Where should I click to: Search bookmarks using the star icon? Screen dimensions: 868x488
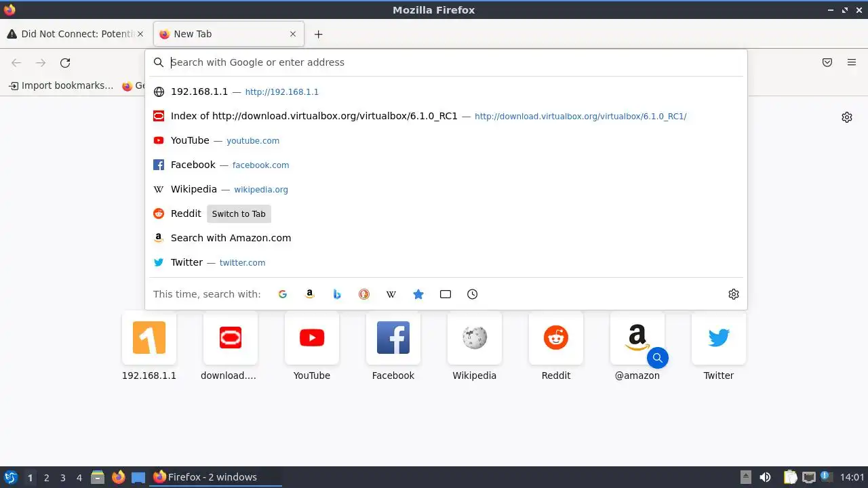(x=418, y=294)
